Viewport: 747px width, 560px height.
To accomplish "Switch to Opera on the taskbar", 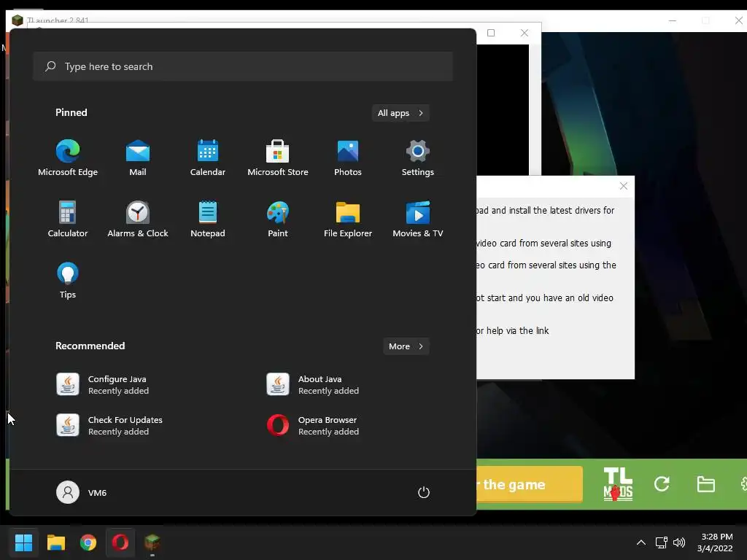I will pyautogui.click(x=120, y=542).
